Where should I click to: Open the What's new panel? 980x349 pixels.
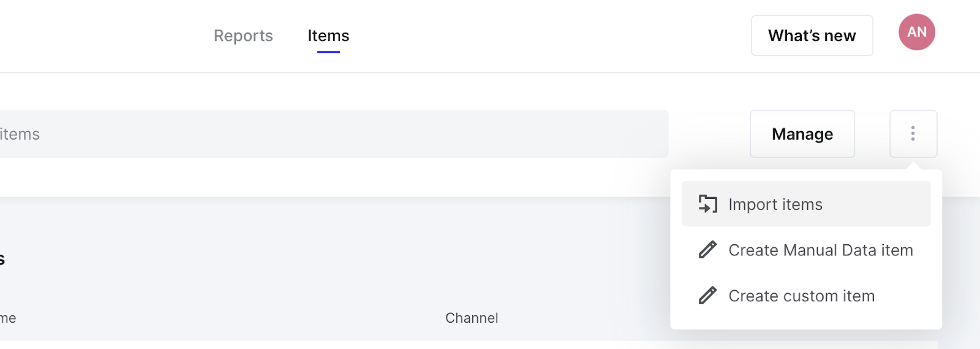click(x=812, y=36)
